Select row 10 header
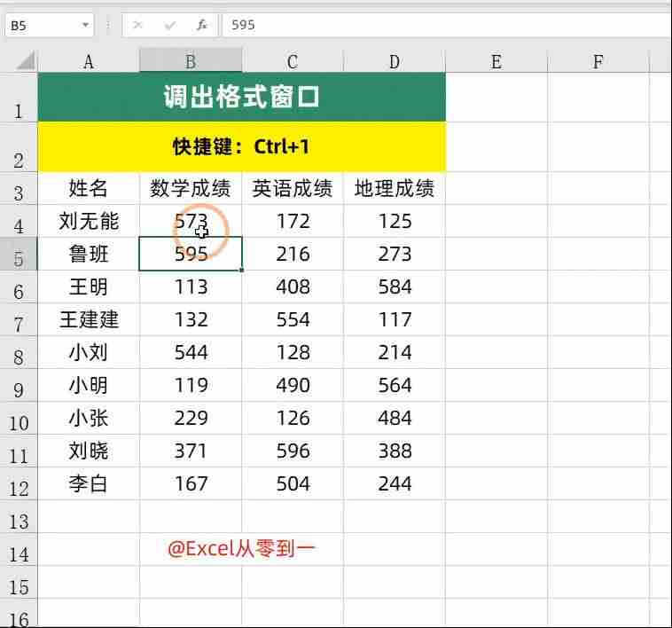This screenshot has height=628, width=672. pyautogui.click(x=19, y=419)
